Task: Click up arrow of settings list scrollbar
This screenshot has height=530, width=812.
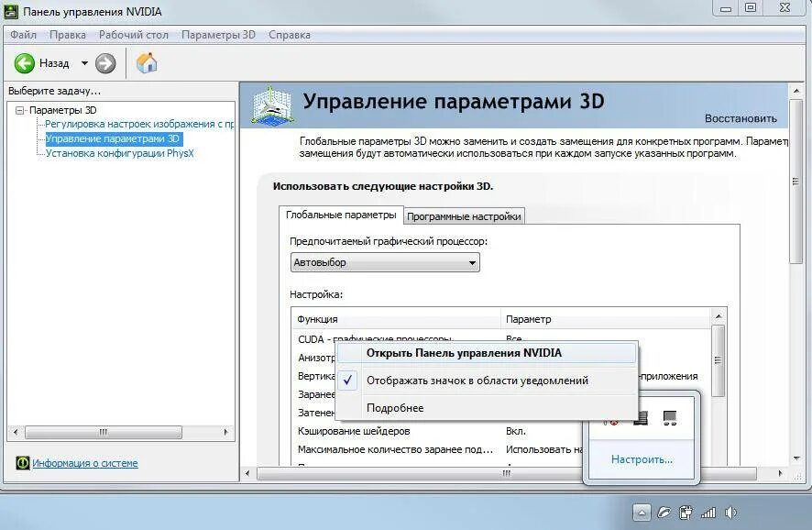Action: click(718, 315)
